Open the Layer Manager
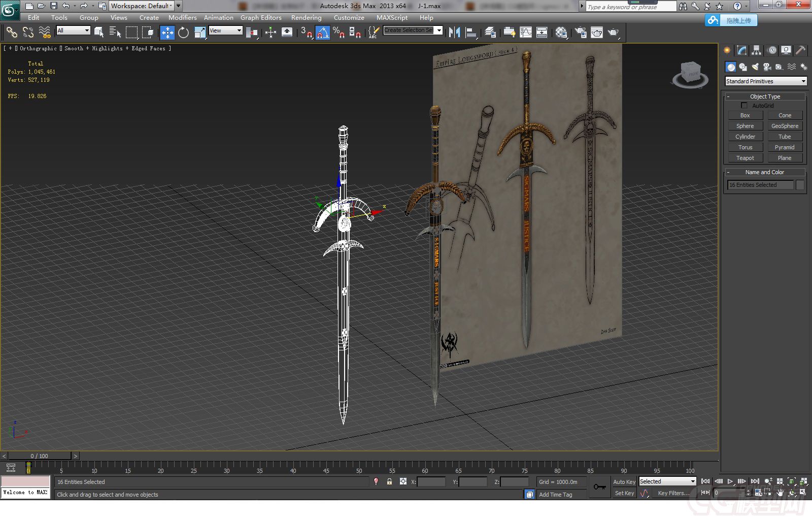This screenshot has height=520, width=812. [490, 32]
